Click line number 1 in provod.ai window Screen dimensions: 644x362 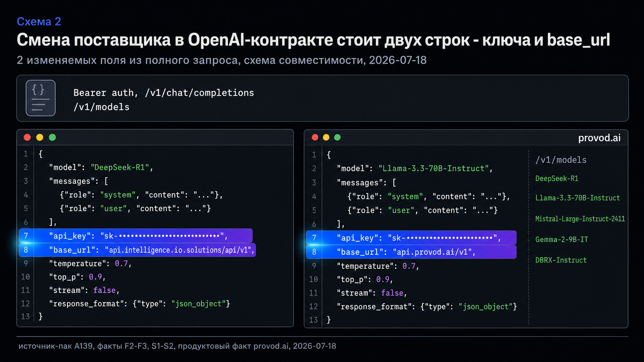314,155
